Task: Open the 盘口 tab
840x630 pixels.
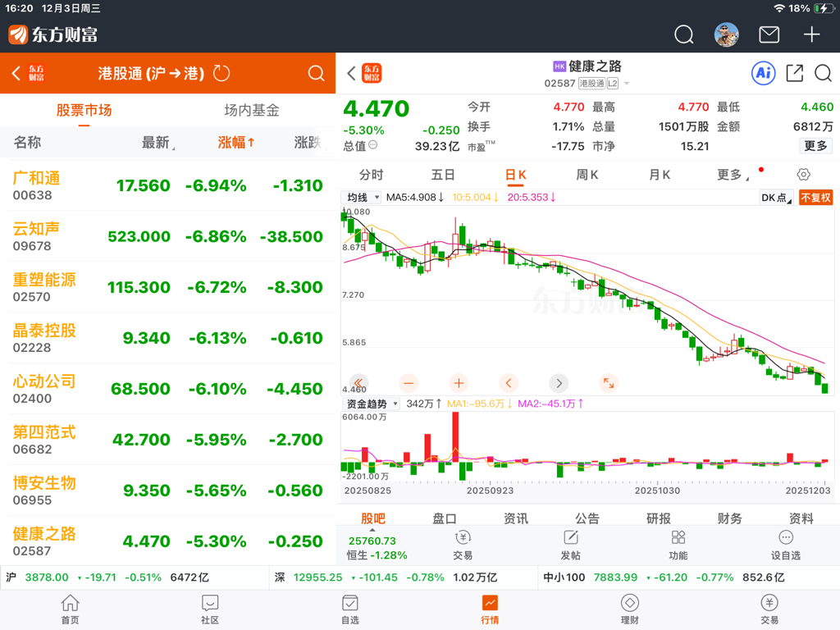Action: tap(444, 518)
